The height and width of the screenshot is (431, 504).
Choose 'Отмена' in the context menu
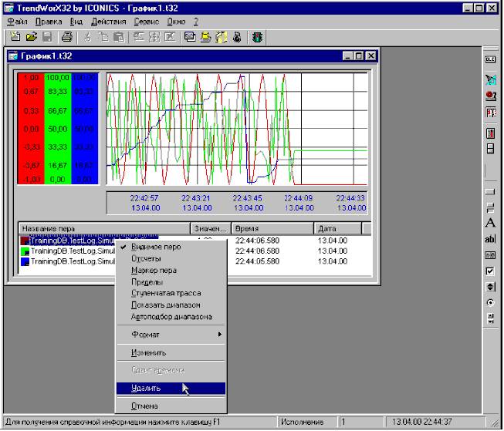(171, 406)
